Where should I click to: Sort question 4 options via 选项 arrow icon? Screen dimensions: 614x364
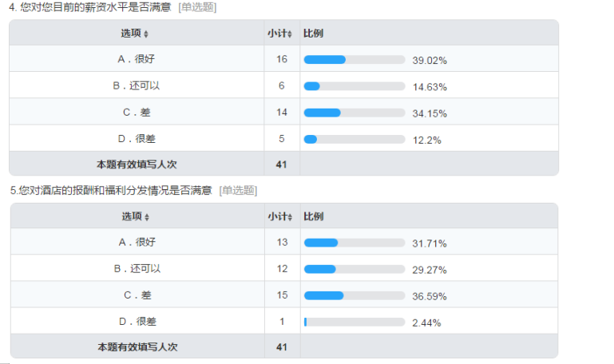[x=145, y=34]
